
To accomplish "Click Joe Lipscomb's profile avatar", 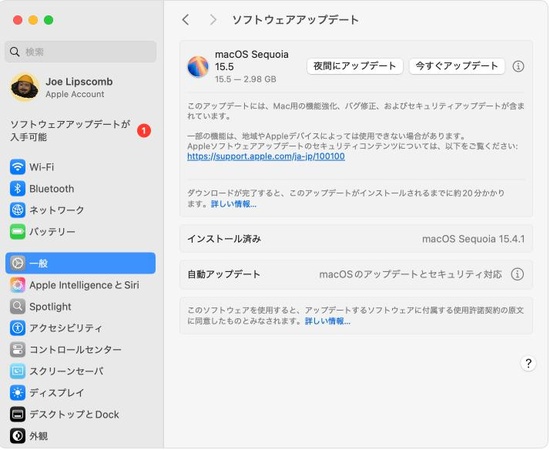I will pyautogui.click(x=25, y=87).
